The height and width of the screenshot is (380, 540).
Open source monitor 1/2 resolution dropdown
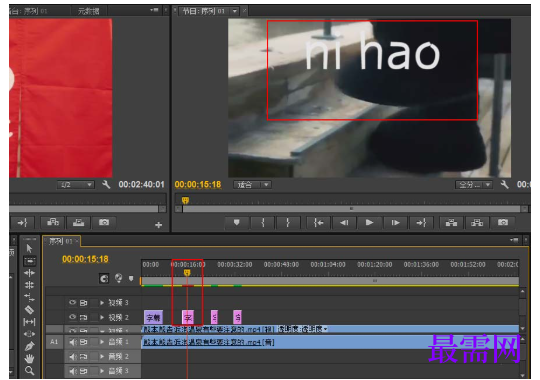[x=75, y=185]
